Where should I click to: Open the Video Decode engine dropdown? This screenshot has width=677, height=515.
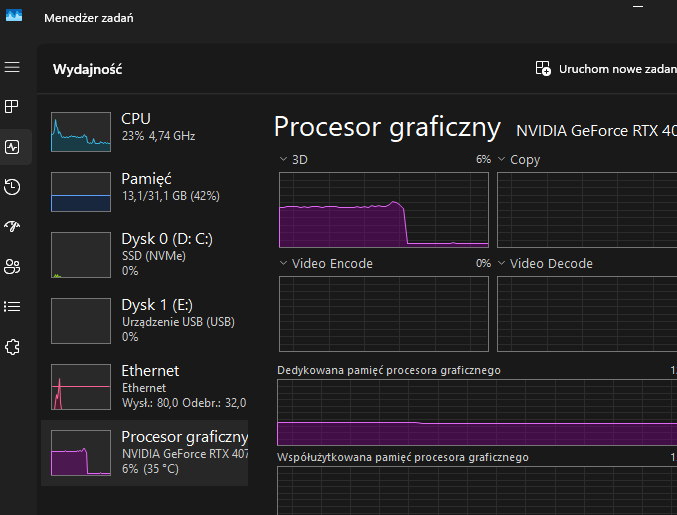click(501, 263)
